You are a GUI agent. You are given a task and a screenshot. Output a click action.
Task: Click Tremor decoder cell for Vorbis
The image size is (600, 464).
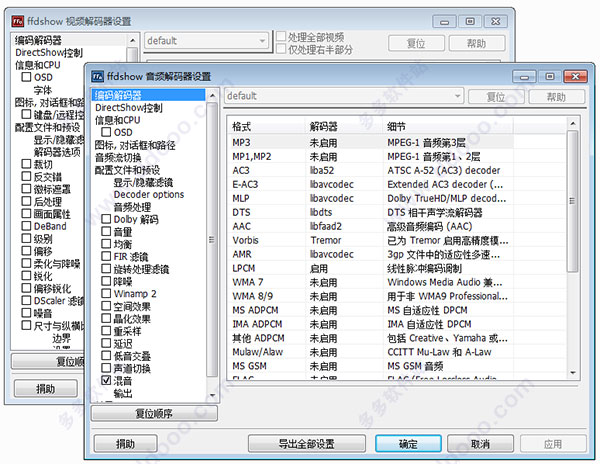click(326, 240)
